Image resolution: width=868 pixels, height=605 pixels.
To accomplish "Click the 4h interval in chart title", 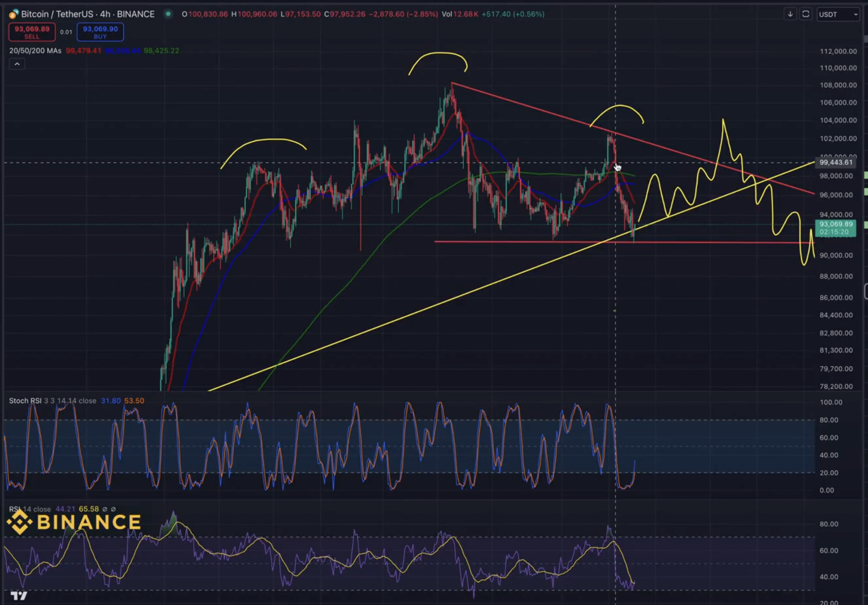I will coord(106,15).
